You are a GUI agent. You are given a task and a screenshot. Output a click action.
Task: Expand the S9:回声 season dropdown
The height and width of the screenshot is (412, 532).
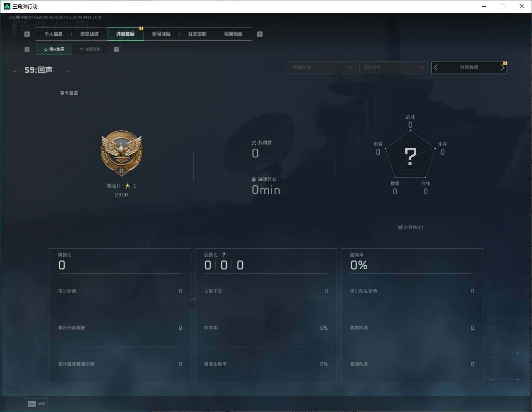coord(393,67)
